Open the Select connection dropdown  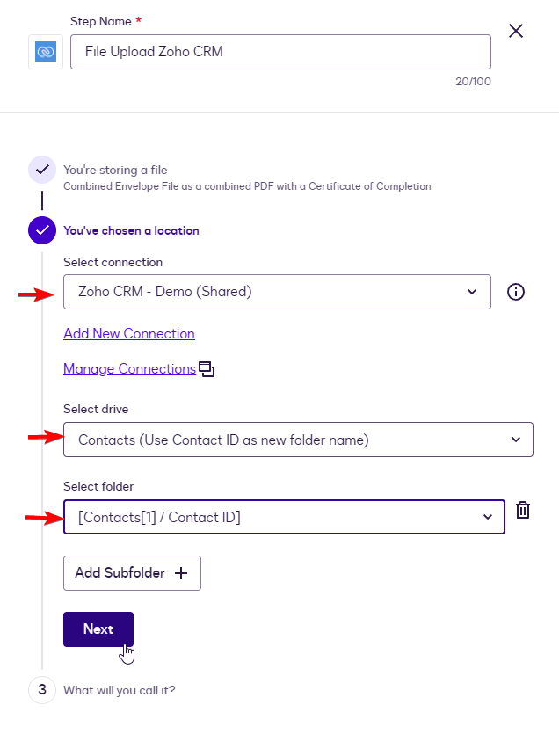click(277, 292)
